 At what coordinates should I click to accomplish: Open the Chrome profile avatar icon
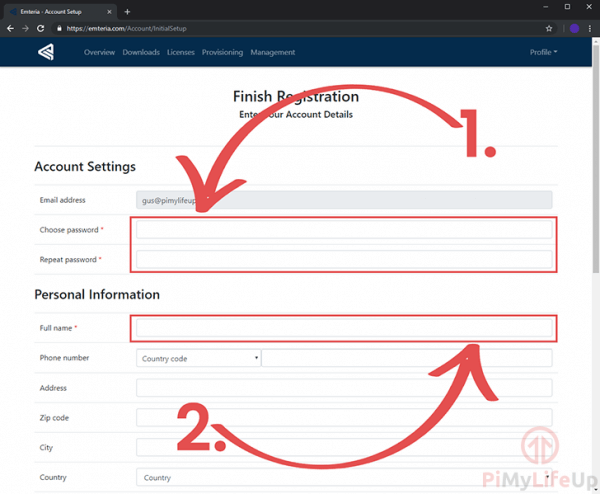pos(574,28)
